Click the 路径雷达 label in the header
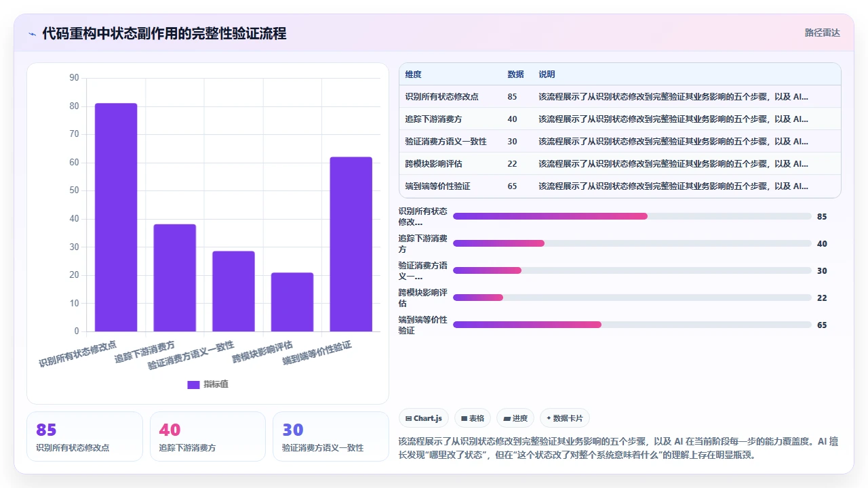Screen dimensions: 868x488 point(823,33)
